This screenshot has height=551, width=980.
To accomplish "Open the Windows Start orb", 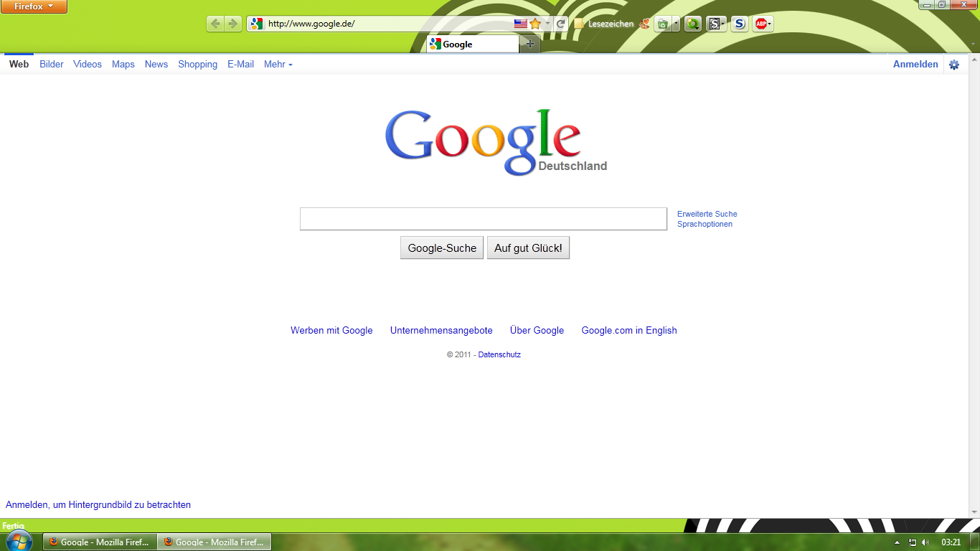I will [19, 541].
